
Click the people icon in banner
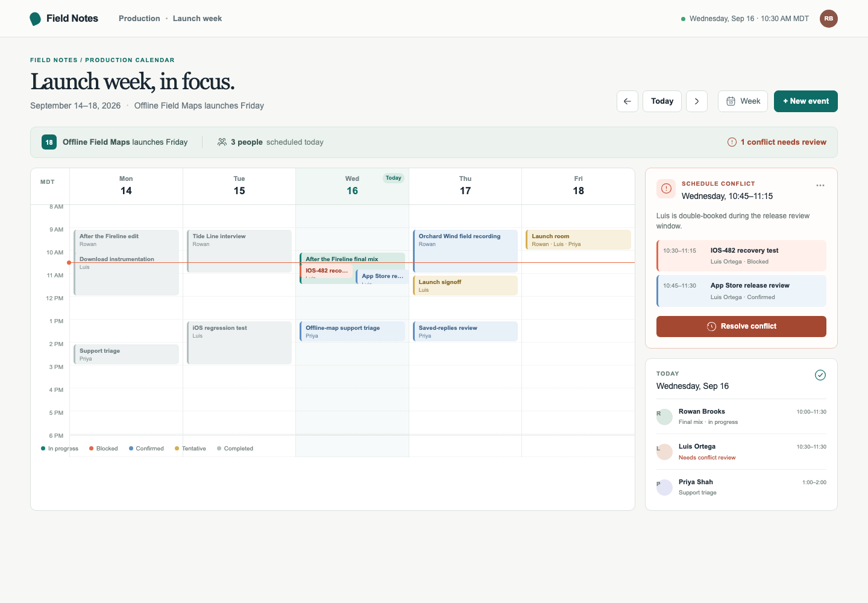pos(222,142)
